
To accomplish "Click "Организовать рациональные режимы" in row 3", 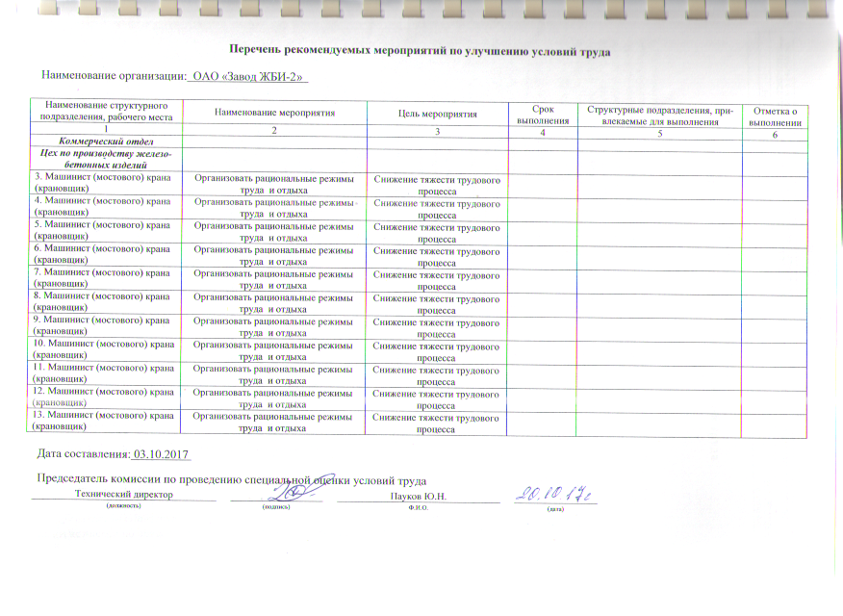I will pos(274,178).
